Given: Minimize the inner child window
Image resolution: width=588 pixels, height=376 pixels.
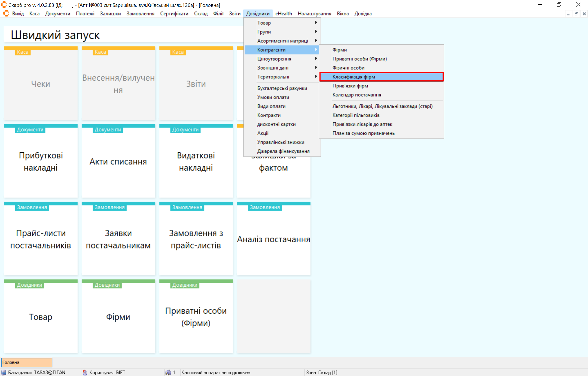Looking at the screenshot, I should tap(568, 14).
